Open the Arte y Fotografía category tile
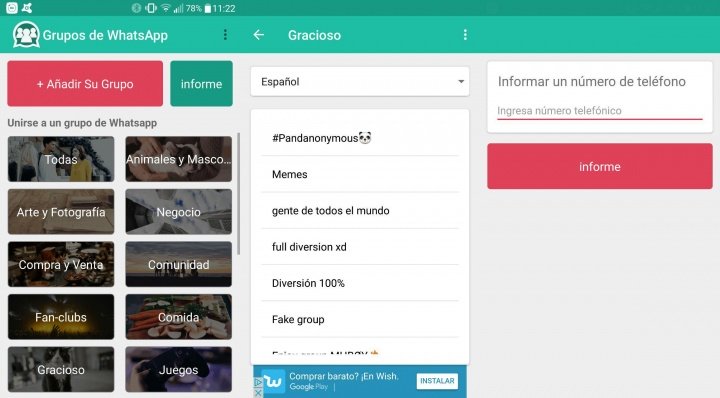Screen dimensions: 720x398 pos(61,212)
